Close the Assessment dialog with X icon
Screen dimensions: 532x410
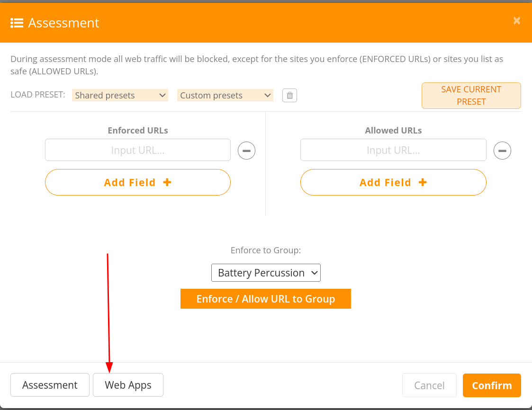pyautogui.click(x=517, y=21)
